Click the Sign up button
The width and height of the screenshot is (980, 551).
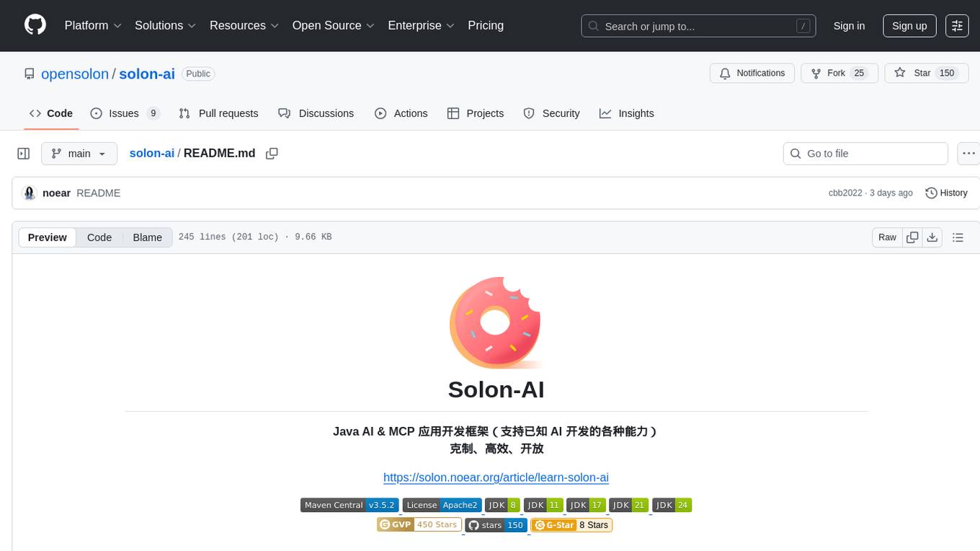tap(909, 26)
